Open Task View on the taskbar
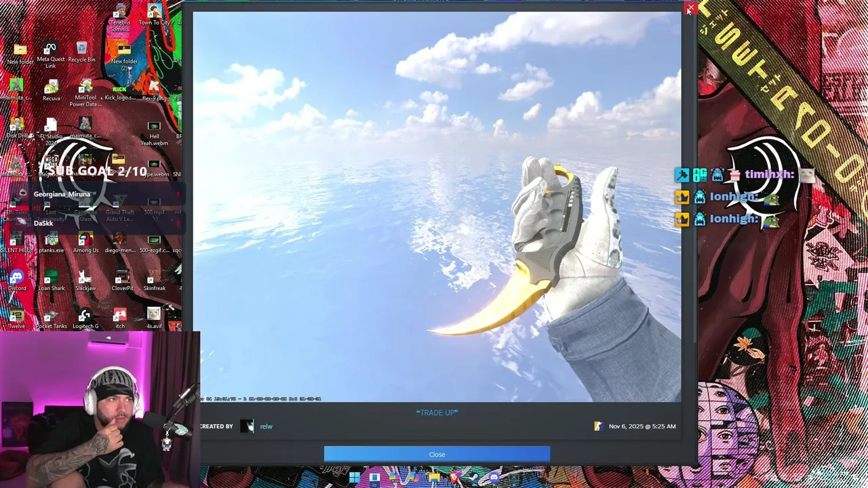Image resolution: width=868 pixels, height=488 pixels. coord(374,477)
